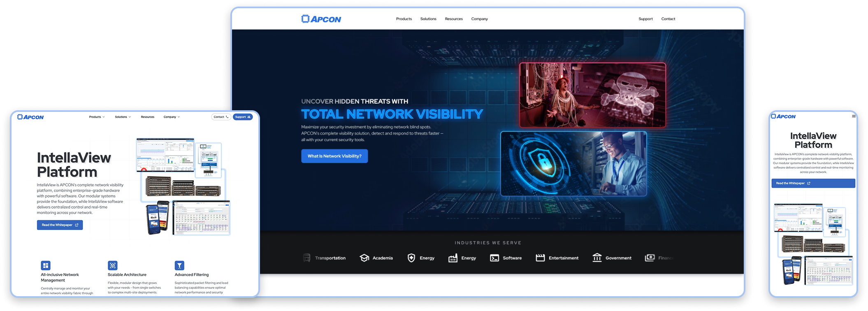Viewport: 868px width, 311px height.
Task: Click the blue Support button in tablet view
Action: pyautogui.click(x=243, y=117)
